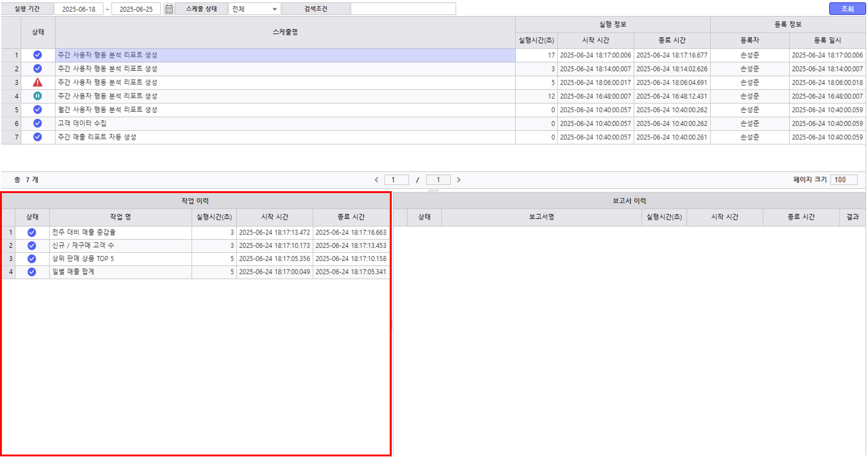Click the success checkmark icon in schedule row 1
Viewport: 868px width, 457px height.
[x=38, y=55]
